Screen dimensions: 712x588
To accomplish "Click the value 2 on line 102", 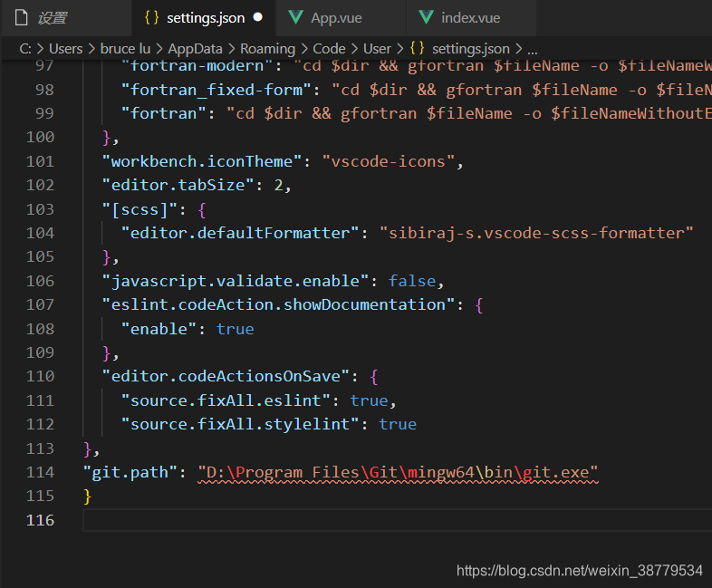I will click(x=278, y=185).
